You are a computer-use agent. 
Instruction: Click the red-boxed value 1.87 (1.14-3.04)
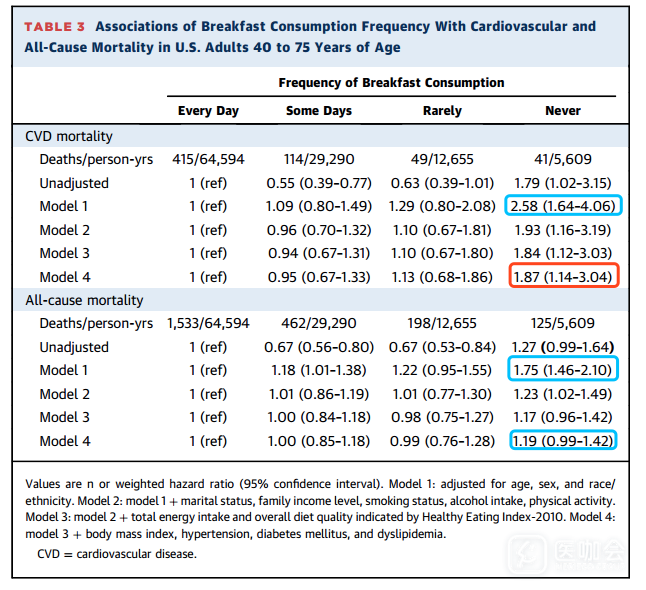565,277
